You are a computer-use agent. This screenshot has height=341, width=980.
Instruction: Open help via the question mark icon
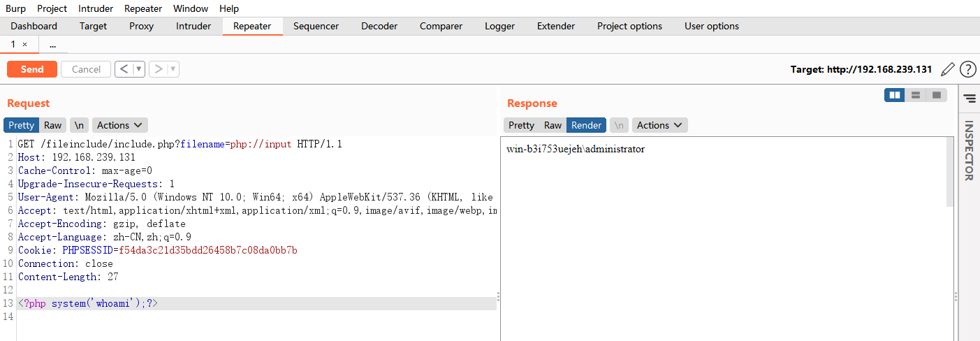[967, 69]
